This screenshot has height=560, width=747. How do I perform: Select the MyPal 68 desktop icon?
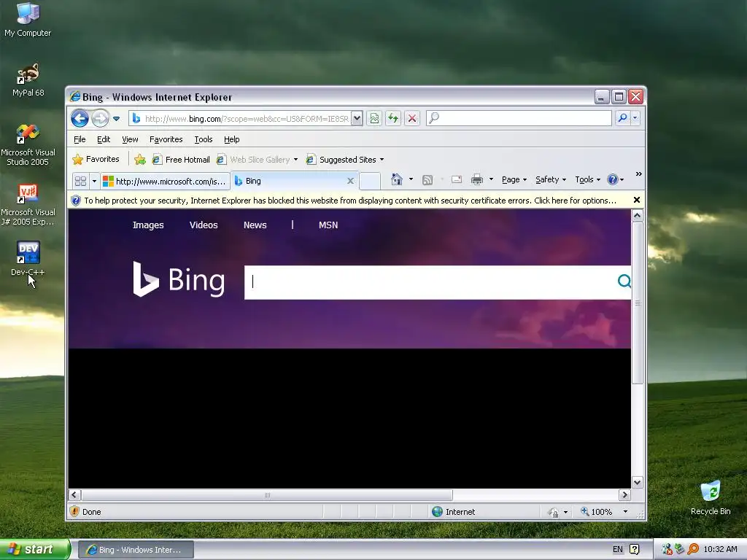point(28,80)
